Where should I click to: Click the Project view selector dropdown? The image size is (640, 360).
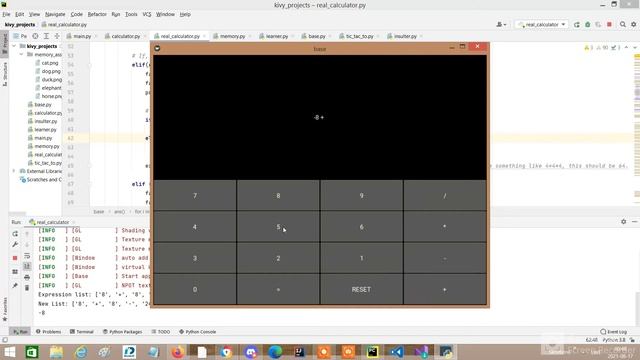(20, 36)
